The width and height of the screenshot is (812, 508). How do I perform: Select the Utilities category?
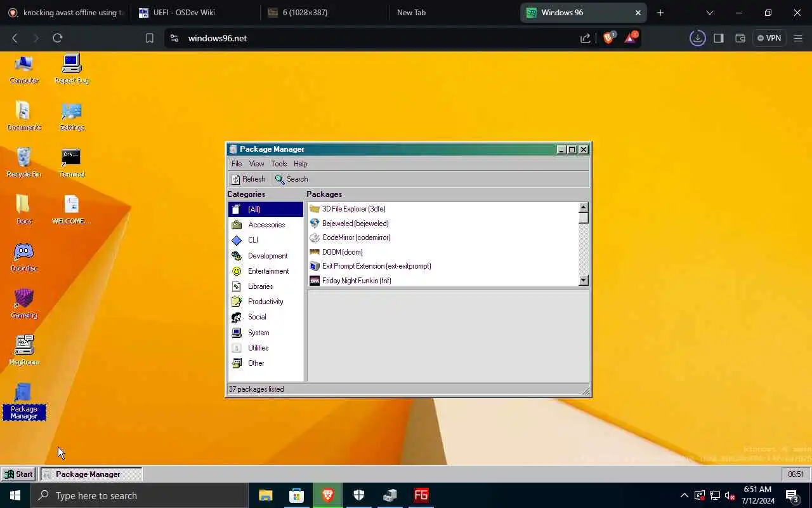[266, 348]
